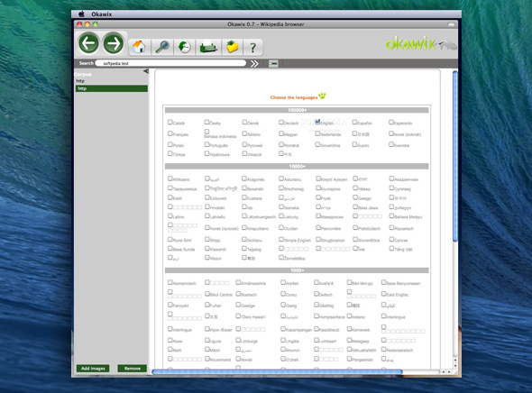Check the Deutsch language checkbox

(281, 122)
